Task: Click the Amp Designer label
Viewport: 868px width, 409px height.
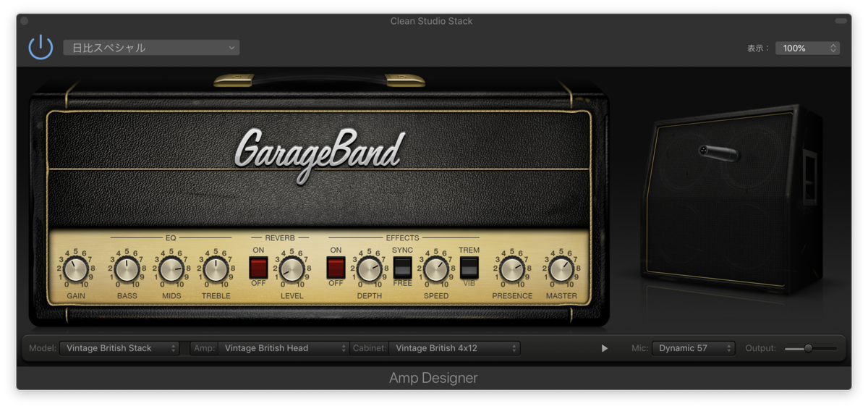Action: (x=433, y=378)
